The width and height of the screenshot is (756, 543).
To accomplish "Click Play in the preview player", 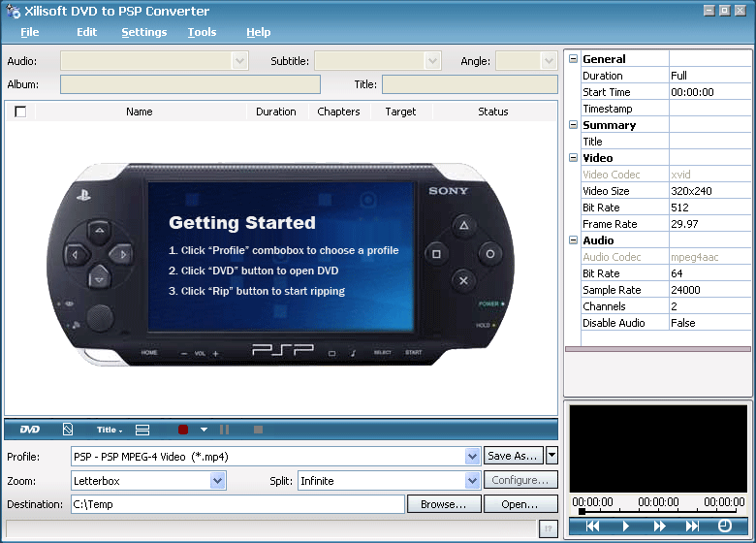I will pos(626,527).
